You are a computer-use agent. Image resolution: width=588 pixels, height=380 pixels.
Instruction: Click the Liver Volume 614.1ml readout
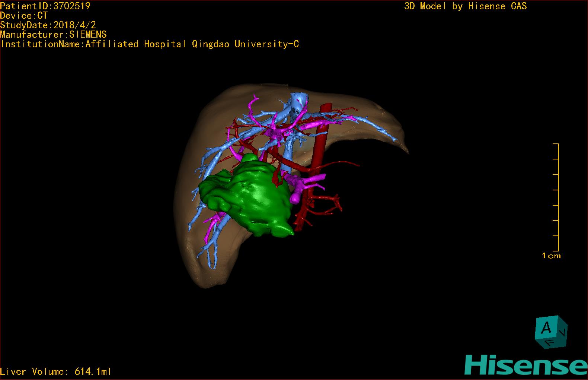click(x=56, y=371)
